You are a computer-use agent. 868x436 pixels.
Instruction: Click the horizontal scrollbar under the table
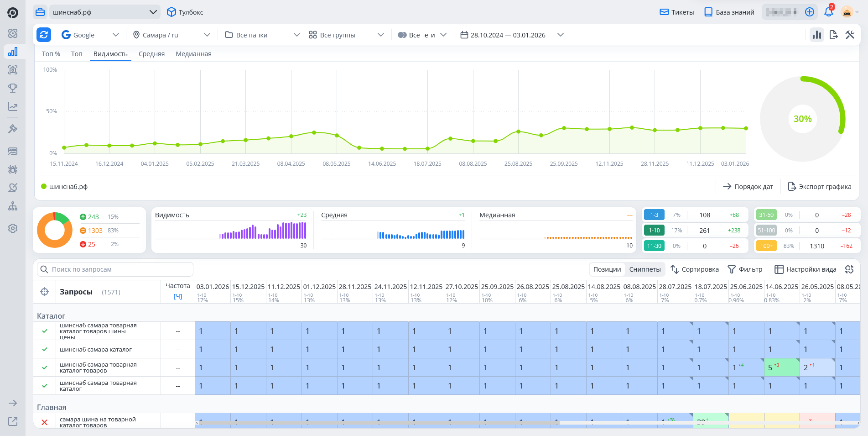pyautogui.click(x=379, y=423)
